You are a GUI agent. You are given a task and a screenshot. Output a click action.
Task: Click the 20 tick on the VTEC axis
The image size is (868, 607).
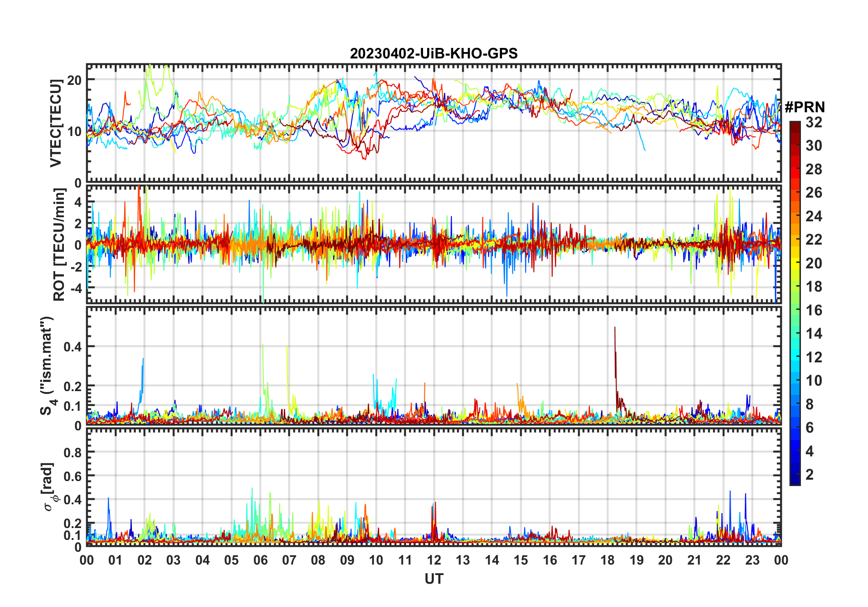74,80
